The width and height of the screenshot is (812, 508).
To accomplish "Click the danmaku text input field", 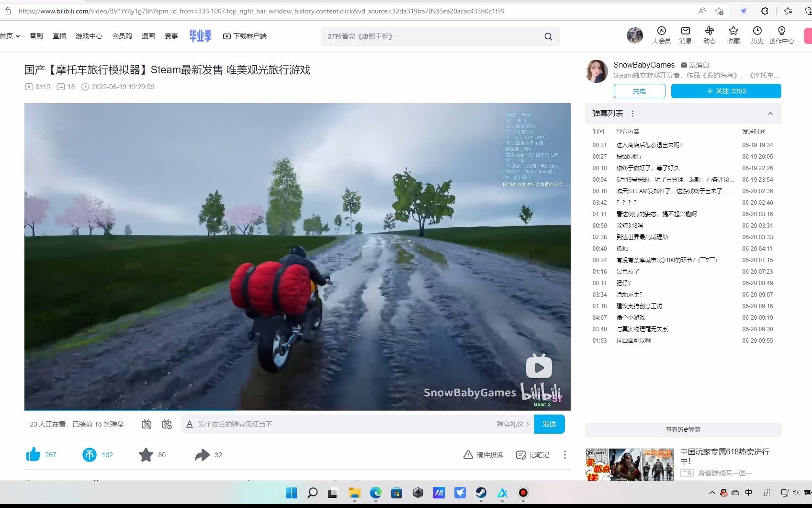I will [x=345, y=424].
